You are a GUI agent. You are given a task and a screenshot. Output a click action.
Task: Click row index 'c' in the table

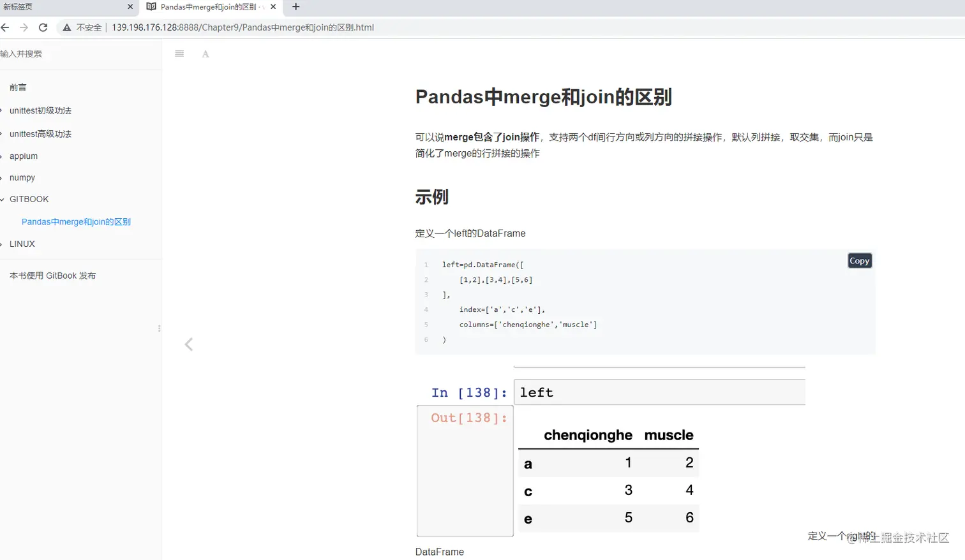click(528, 492)
